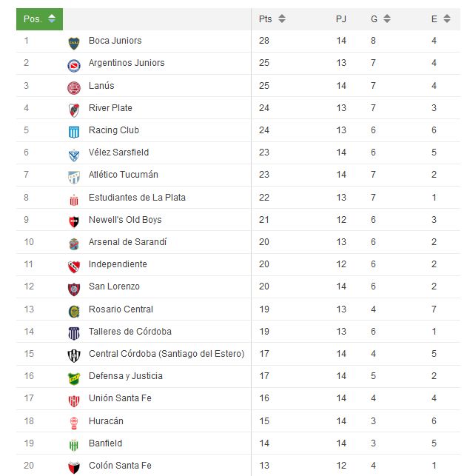Viewport: 467px width, 476px height.
Task: Select the Huracán table row
Action: click(x=238, y=421)
